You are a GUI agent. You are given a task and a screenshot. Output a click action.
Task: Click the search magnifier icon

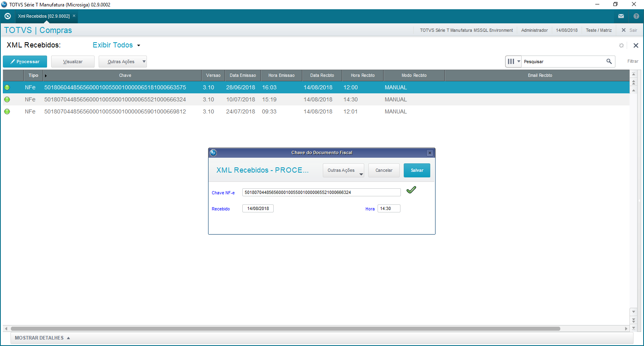coord(609,61)
